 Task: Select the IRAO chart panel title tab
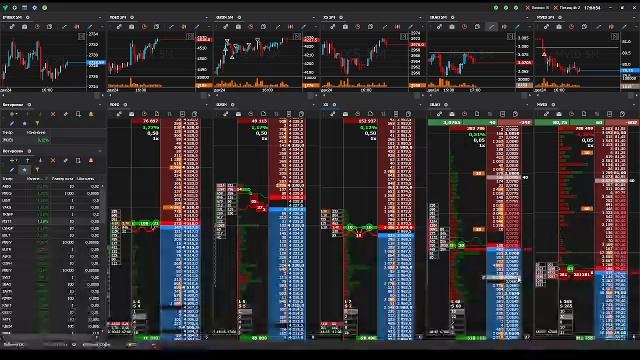[438, 18]
